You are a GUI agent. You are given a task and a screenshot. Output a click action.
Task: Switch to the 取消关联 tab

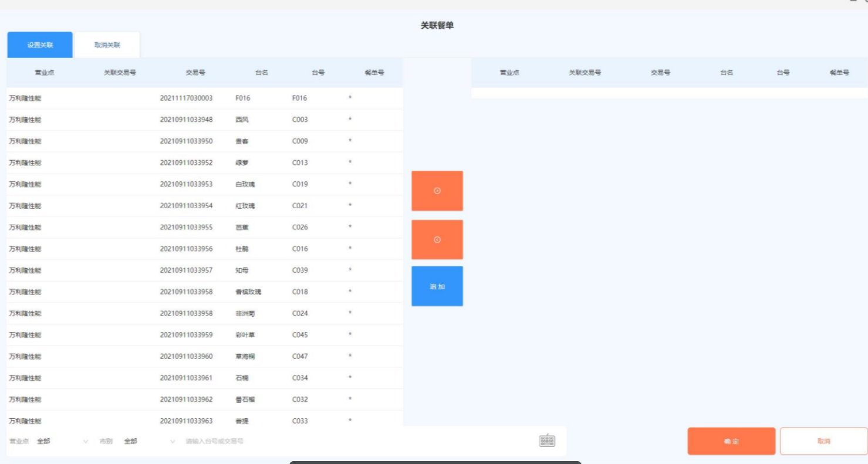[x=107, y=45]
